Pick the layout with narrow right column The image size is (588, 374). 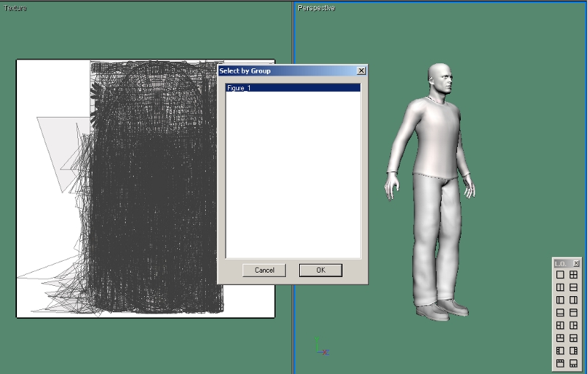pyautogui.click(x=573, y=300)
